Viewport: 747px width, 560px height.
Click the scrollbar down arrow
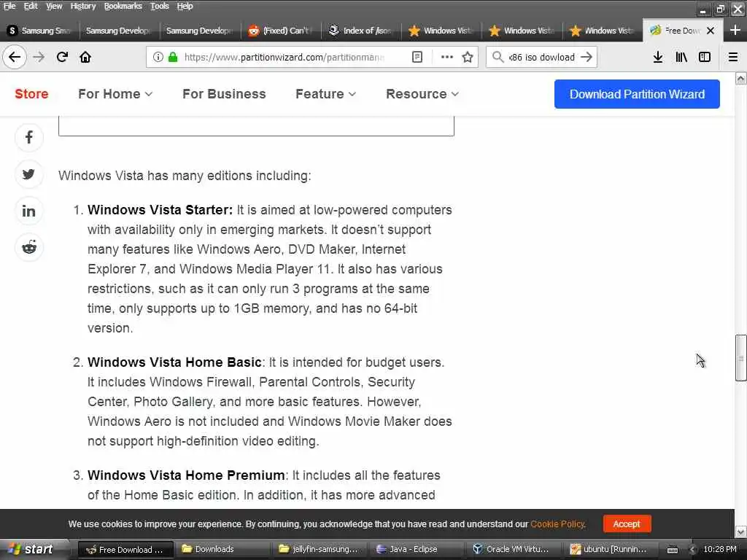click(740, 531)
